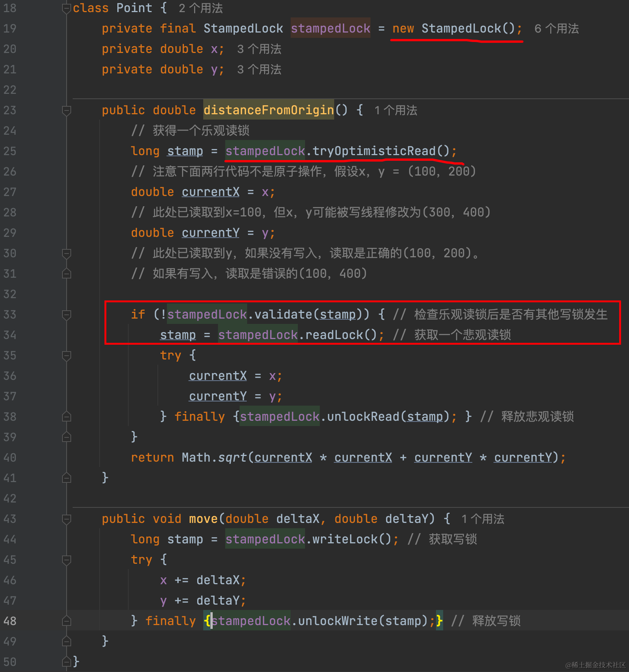Collapse the try block fold on line 45
The height and width of the screenshot is (672, 629).
pyautogui.click(x=67, y=560)
